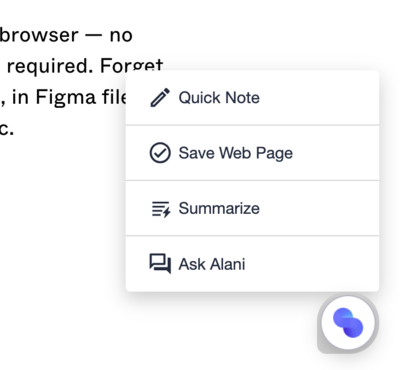Click the Summarize lightning lines icon

click(x=161, y=209)
